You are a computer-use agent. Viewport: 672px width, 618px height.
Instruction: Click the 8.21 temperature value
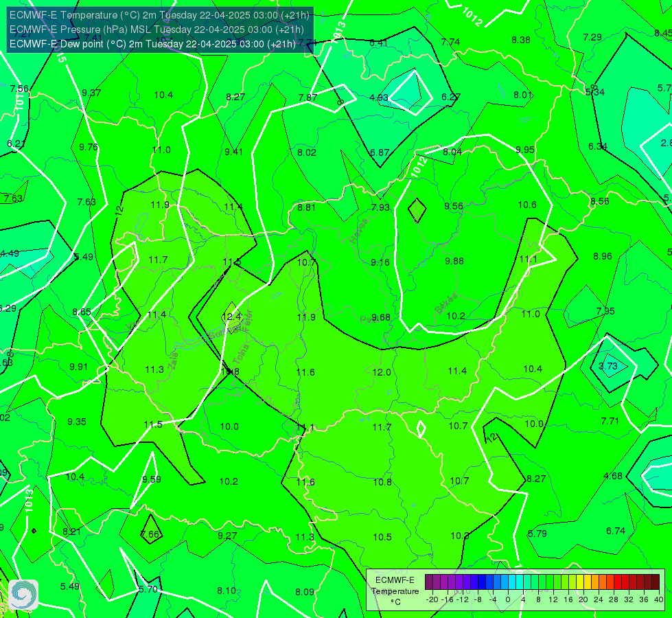tap(71, 531)
